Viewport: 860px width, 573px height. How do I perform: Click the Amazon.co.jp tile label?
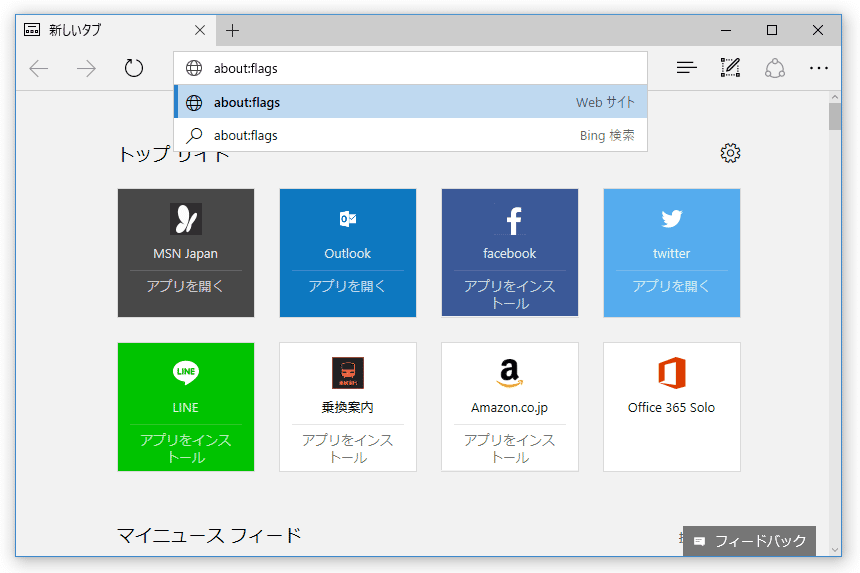(x=510, y=407)
